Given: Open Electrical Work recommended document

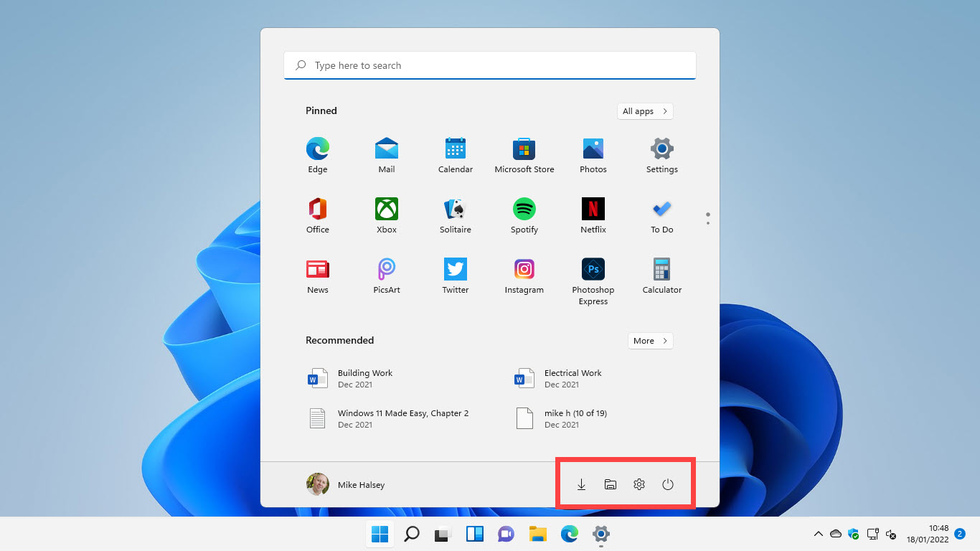Looking at the screenshot, I should (560, 379).
